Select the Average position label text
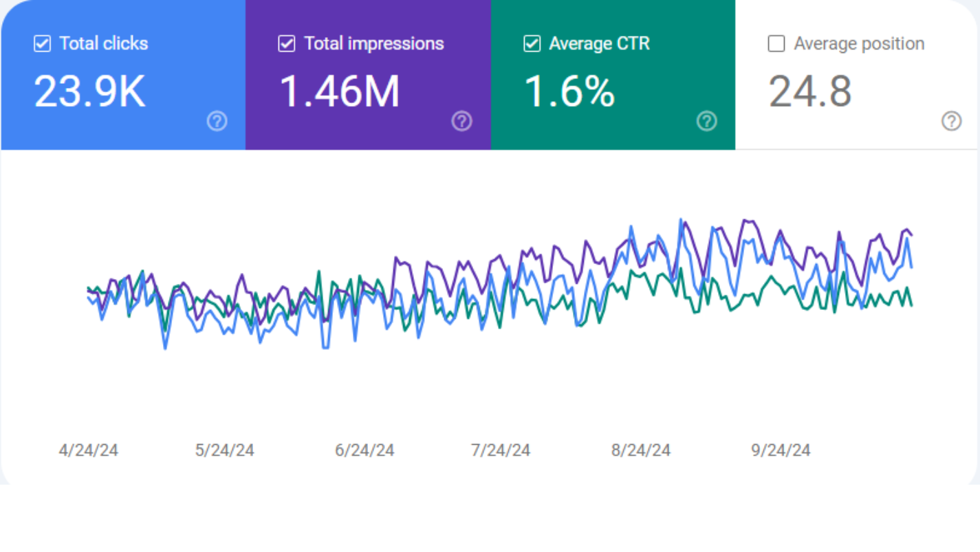Viewport: 980px width, 552px height. coord(859,44)
